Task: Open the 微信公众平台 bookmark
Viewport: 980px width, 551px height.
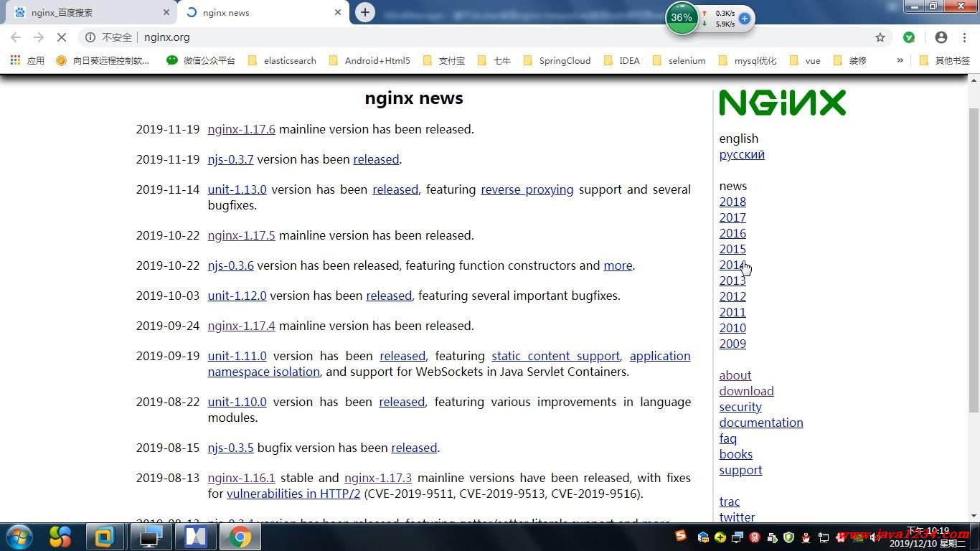Action: click(201, 60)
